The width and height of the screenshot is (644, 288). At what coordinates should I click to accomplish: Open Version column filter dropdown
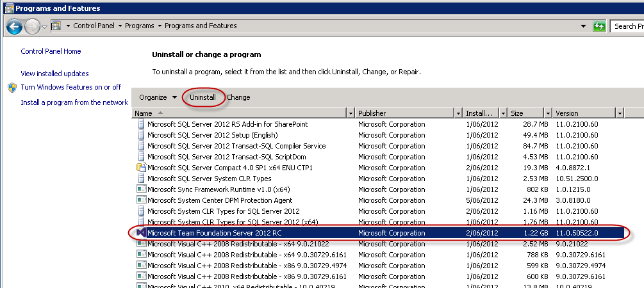pos(620,113)
